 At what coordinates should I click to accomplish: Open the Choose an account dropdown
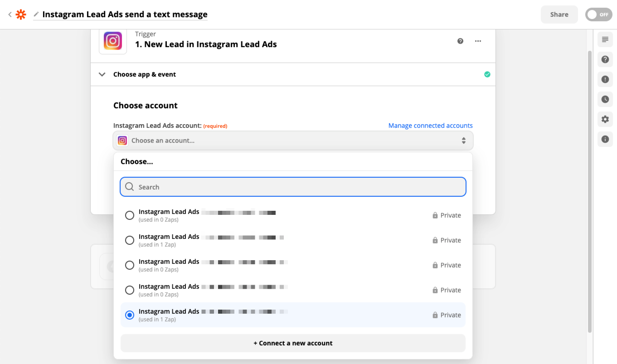[293, 141]
